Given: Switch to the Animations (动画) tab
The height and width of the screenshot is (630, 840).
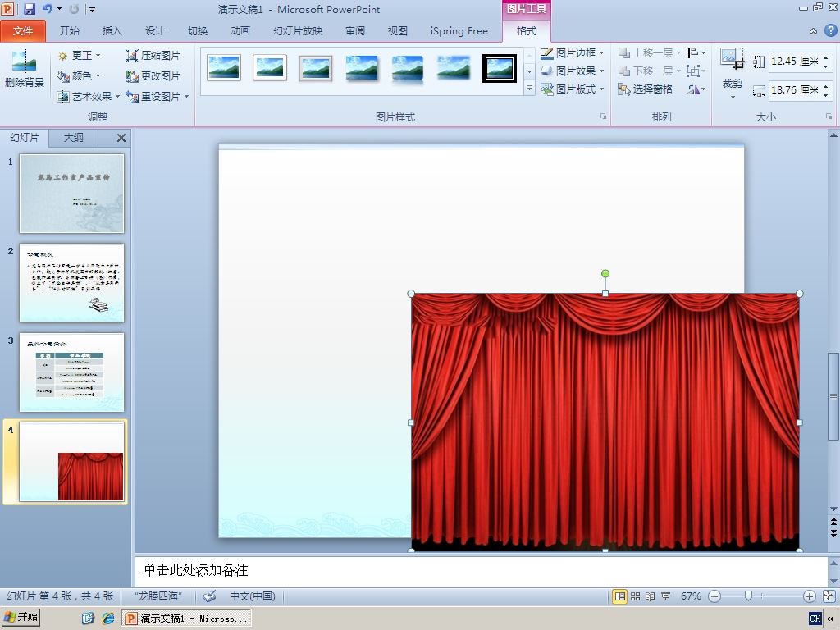Looking at the screenshot, I should click(240, 31).
